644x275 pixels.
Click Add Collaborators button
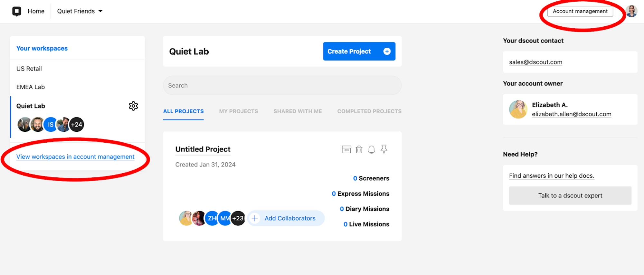point(286,218)
